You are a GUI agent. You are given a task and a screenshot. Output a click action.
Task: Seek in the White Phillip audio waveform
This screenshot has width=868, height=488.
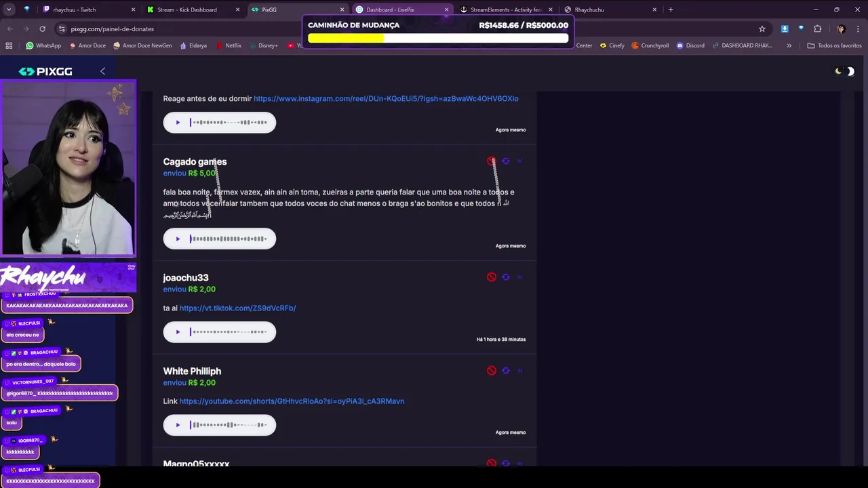pos(229,425)
